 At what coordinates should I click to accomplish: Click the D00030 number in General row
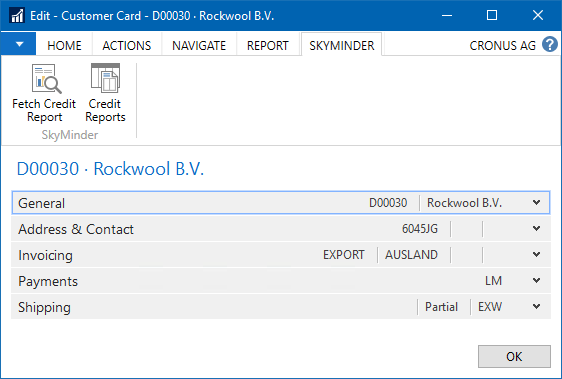point(388,203)
